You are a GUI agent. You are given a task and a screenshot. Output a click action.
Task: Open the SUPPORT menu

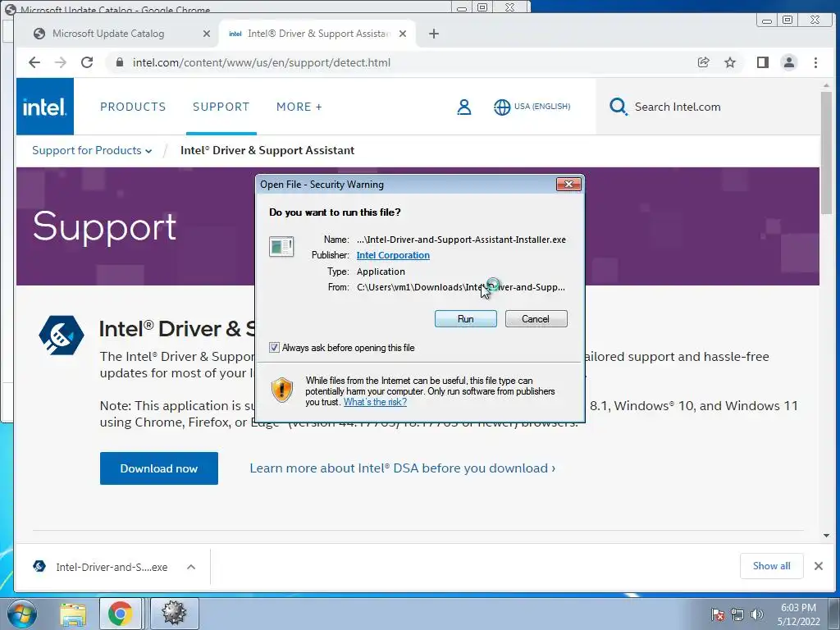click(221, 107)
